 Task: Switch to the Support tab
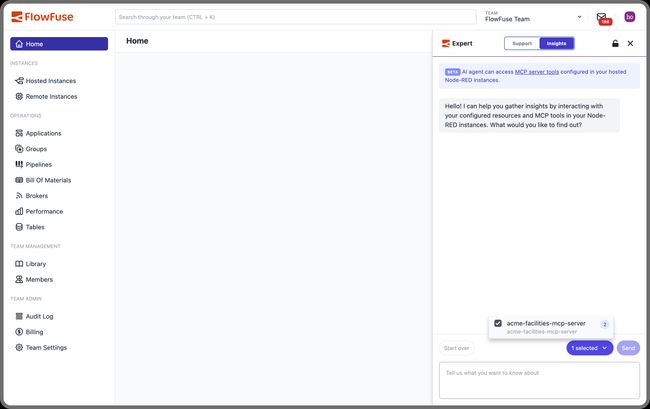point(522,44)
